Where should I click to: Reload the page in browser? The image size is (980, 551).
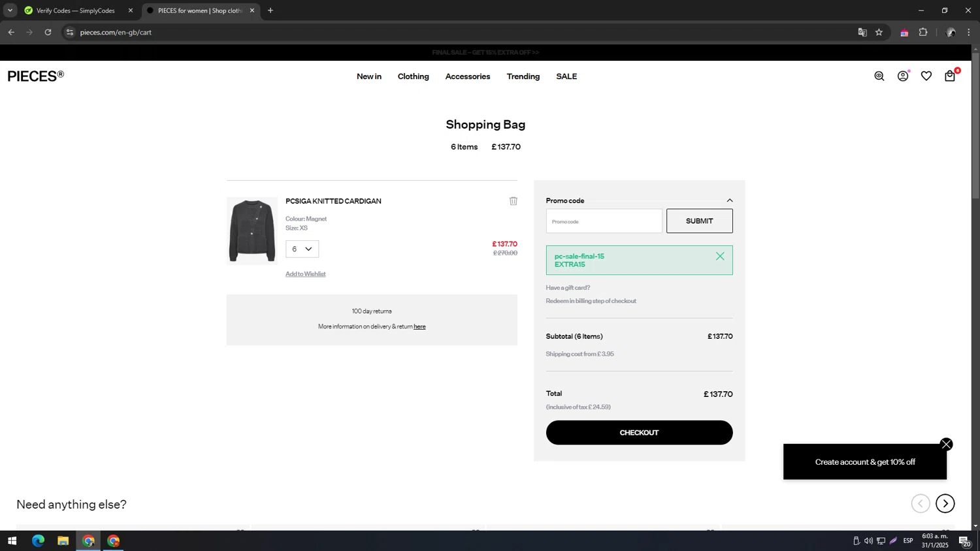click(x=48, y=32)
